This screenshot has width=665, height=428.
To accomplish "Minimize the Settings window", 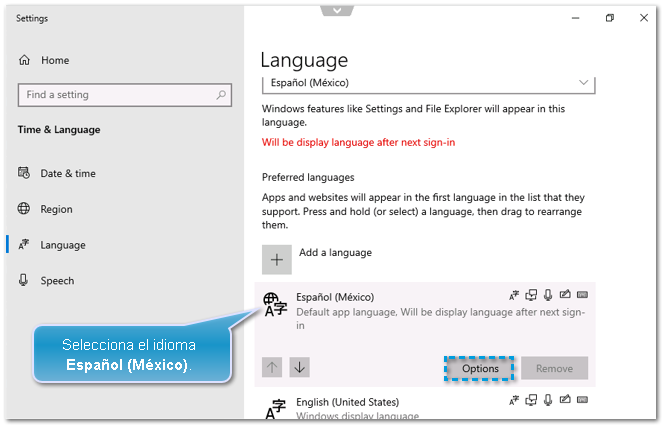I will coord(576,18).
